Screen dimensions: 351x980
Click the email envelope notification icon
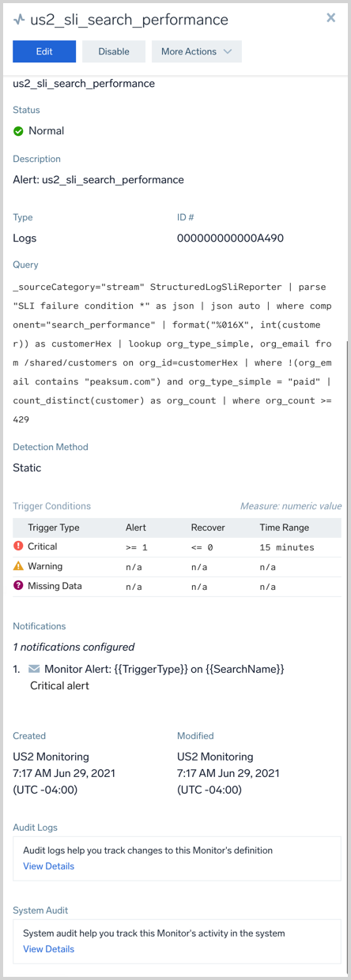(34, 669)
